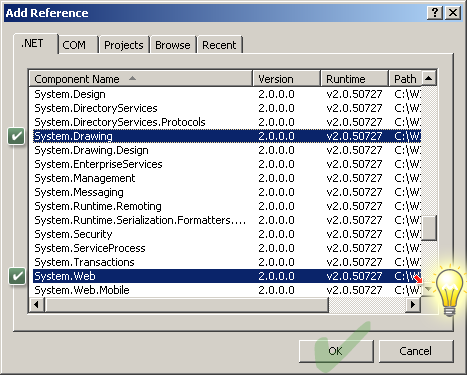Confirm with the OK button
Image resolution: width=467 pixels, height=375 pixels.
tap(336, 351)
